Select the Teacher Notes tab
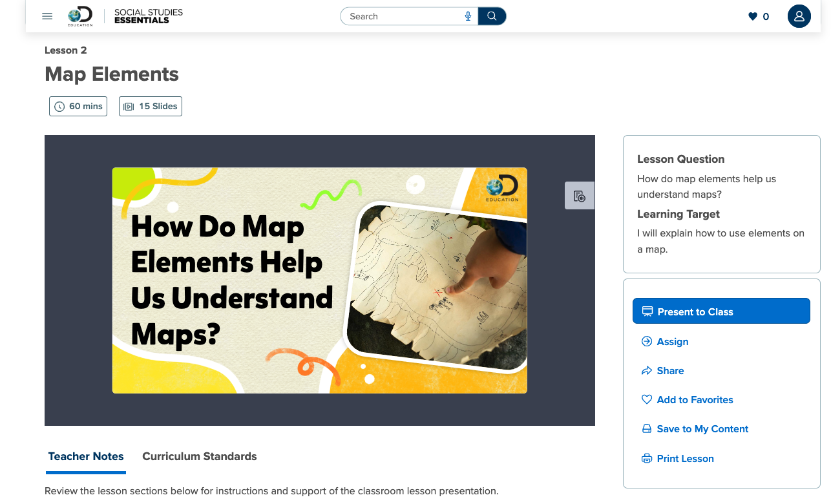This screenshot has width=831, height=504. 86,456
